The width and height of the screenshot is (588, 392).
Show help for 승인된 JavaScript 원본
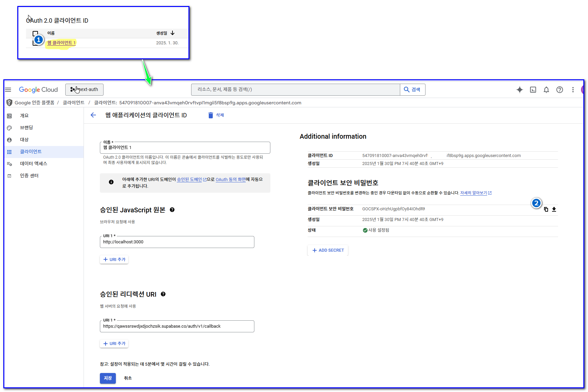click(x=172, y=210)
